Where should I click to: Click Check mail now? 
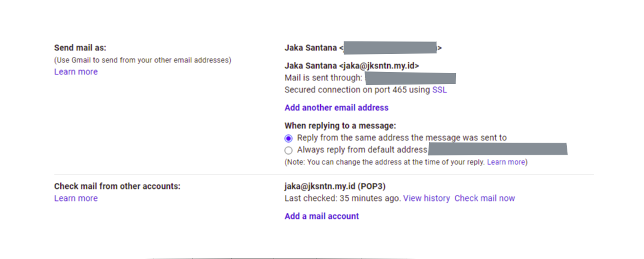pyautogui.click(x=484, y=198)
